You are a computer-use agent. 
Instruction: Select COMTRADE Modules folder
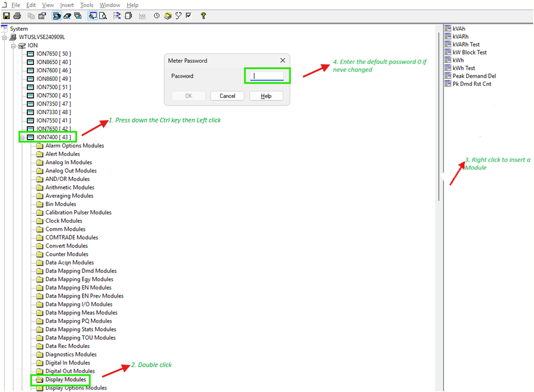pyautogui.click(x=71, y=238)
